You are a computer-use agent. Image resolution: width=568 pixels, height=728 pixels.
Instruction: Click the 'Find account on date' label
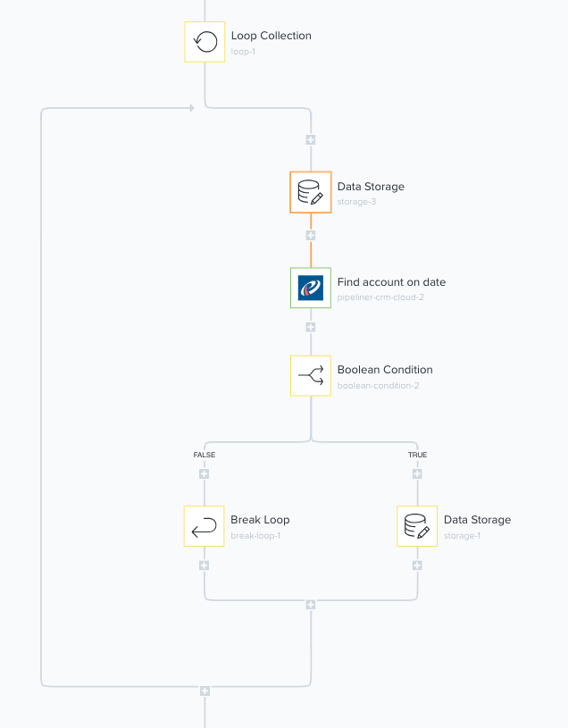pyautogui.click(x=391, y=282)
